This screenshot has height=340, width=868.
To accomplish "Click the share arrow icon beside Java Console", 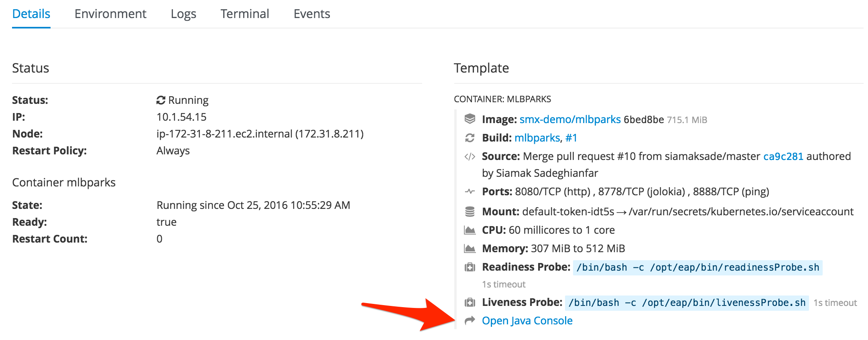I will [470, 320].
